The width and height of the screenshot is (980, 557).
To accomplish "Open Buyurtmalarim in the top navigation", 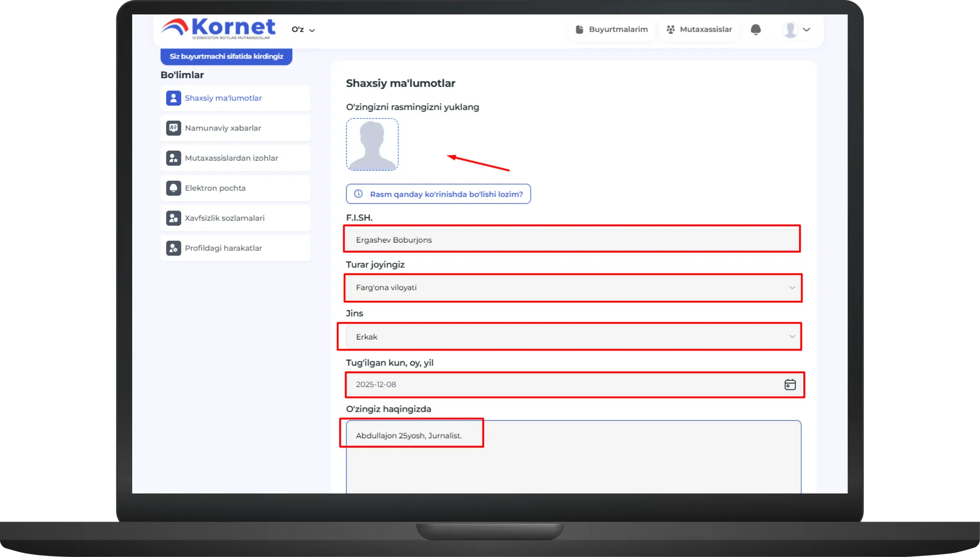I will [x=612, y=30].
